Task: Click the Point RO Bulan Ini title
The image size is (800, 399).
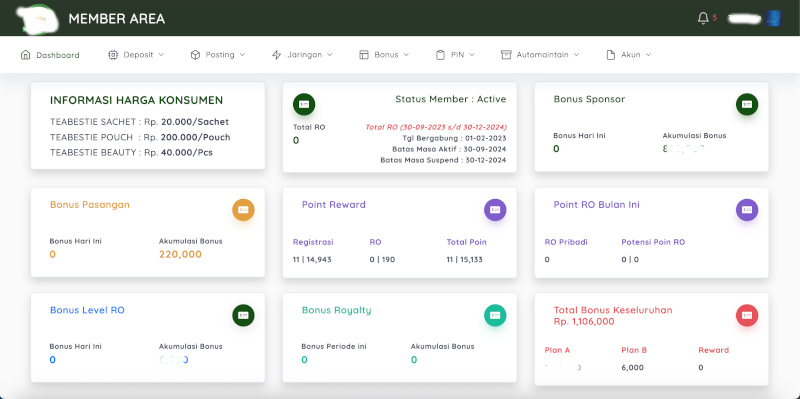Action: pyautogui.click(x=596, y=205)
